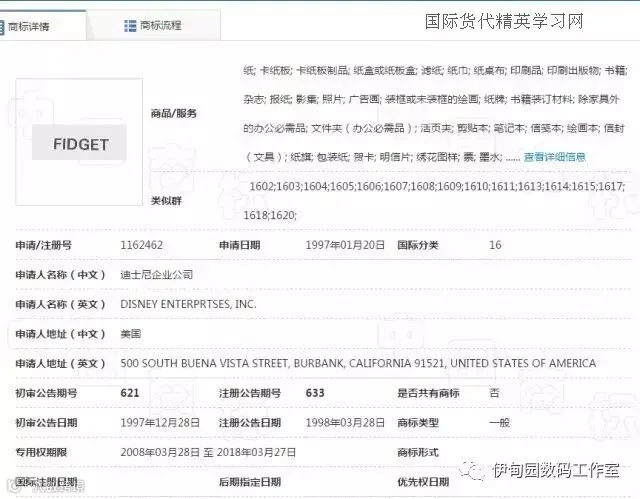This screenshot has height=499, width=640.
Task: Click the 初审公告期号 label
Action: point(46,393)
